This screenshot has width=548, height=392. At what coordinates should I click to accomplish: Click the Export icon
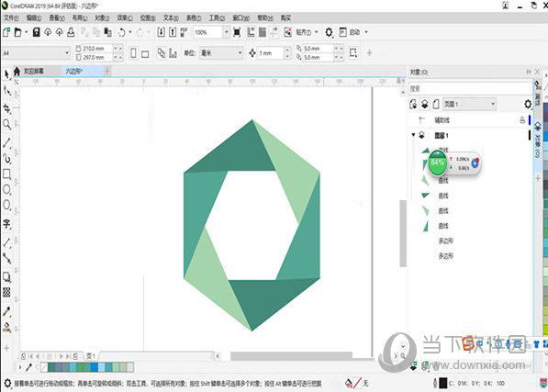(x=173, y=32)
